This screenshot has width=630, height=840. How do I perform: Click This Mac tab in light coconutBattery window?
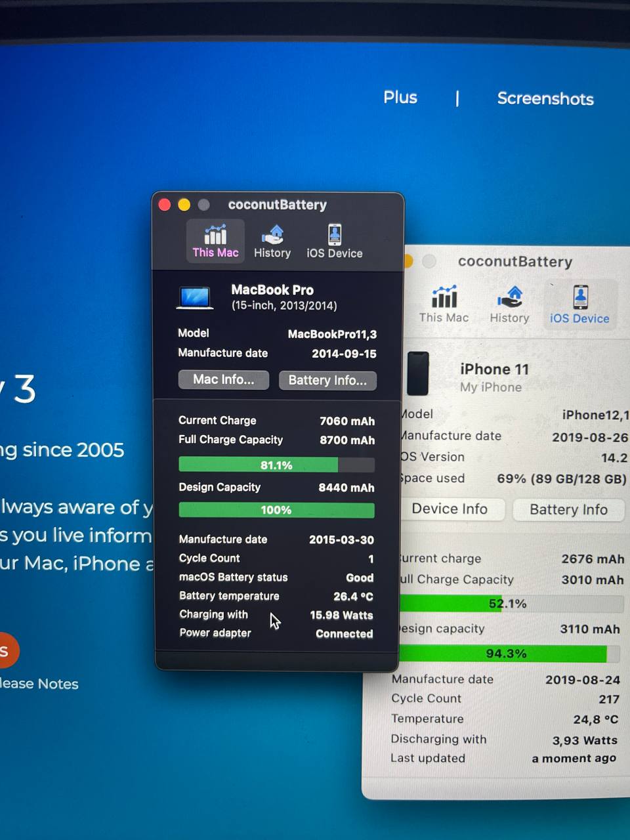tap(444, 304)
